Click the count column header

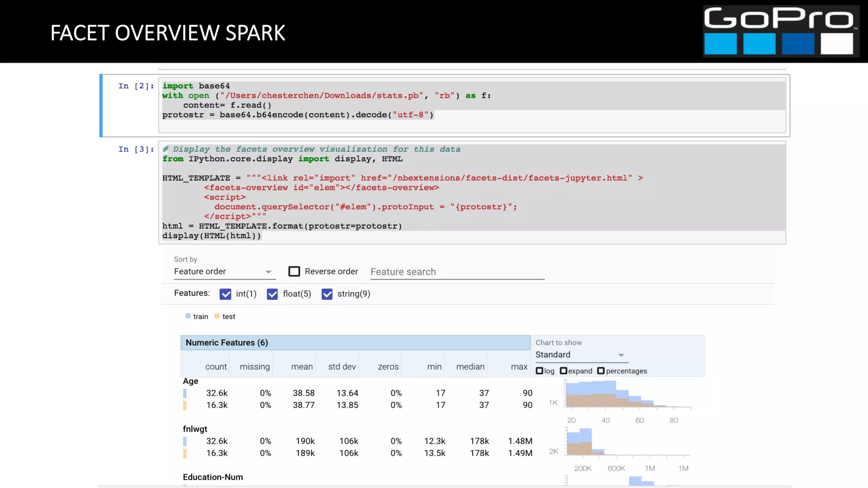pos(216,367)
